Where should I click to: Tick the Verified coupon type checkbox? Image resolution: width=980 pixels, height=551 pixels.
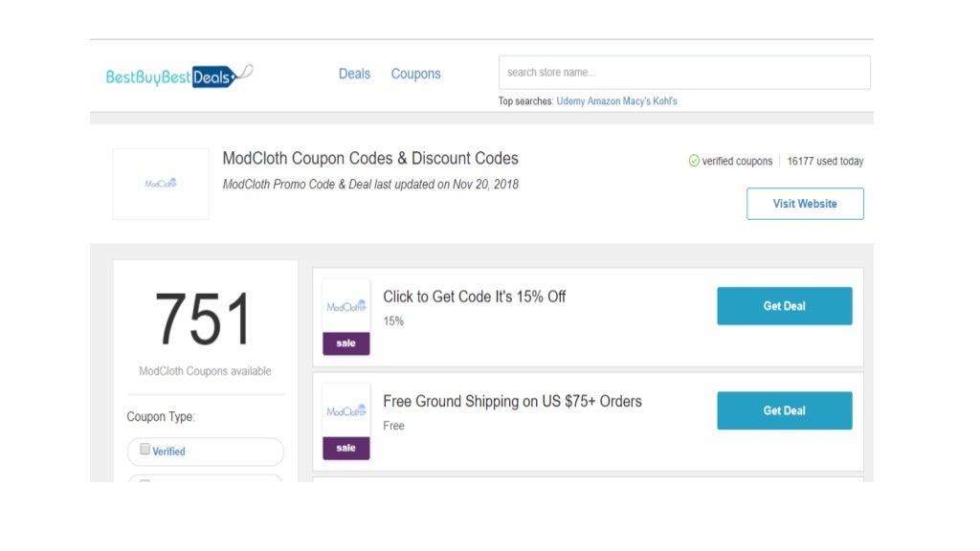pyautogui.click(x=145, y=450)
